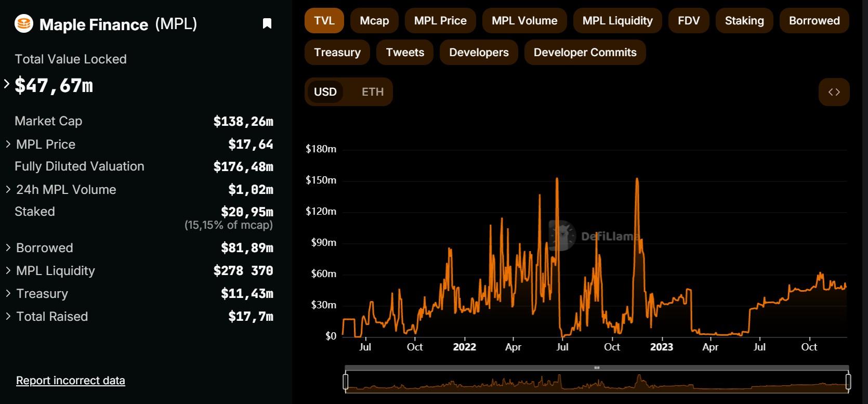The height and width of the screenshot is (404, 868).
Task: Show the Tweets chart series
Action: [x=405, y=53]
